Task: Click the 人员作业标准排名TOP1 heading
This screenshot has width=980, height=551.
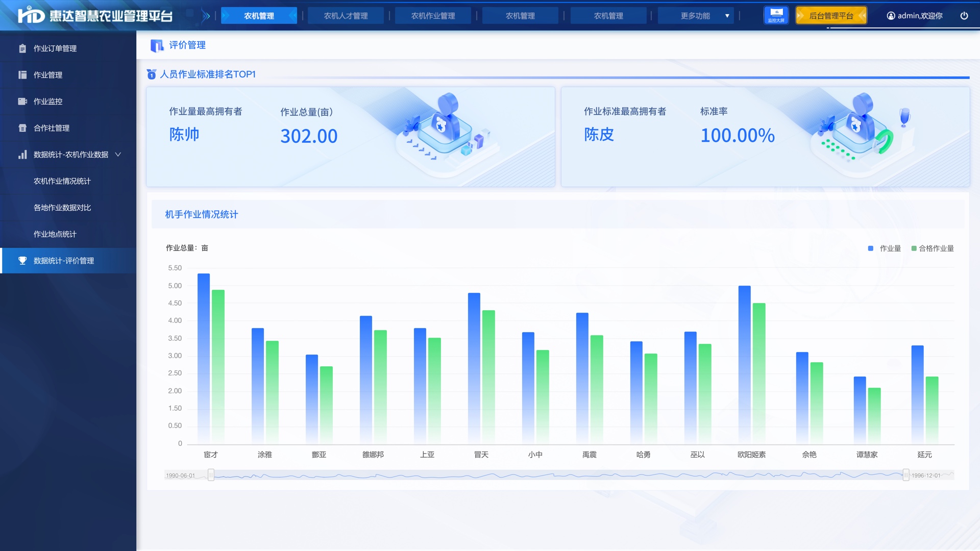Action: pyautogui.click(x=208, y=74)
